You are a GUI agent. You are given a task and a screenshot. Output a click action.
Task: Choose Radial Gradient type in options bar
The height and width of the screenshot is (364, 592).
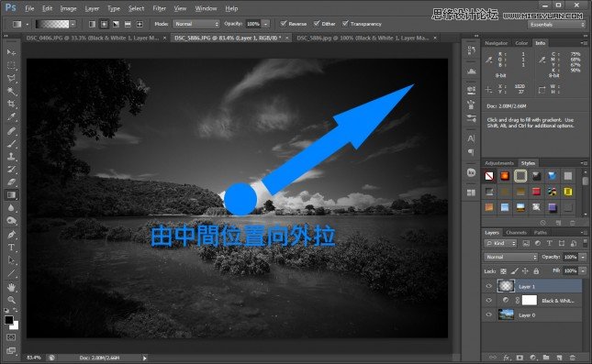[104, 24]
